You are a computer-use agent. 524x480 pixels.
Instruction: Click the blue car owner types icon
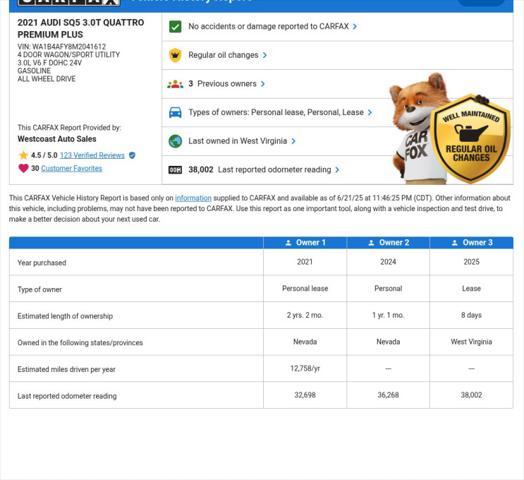175,113
